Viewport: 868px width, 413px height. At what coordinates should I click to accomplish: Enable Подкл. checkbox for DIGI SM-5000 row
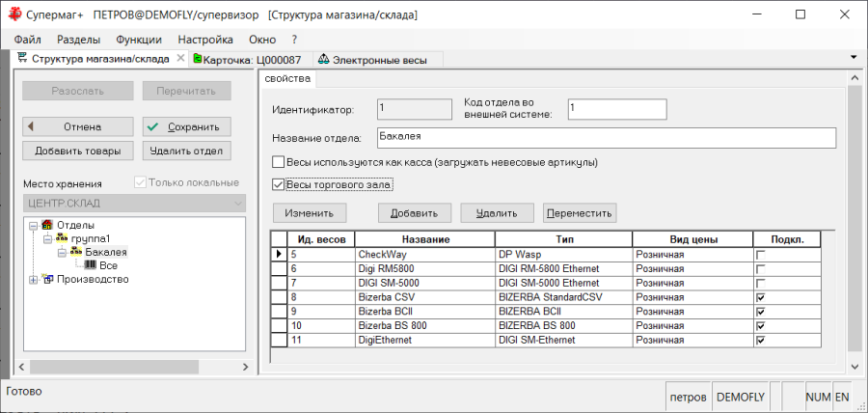tap(761, 283)
